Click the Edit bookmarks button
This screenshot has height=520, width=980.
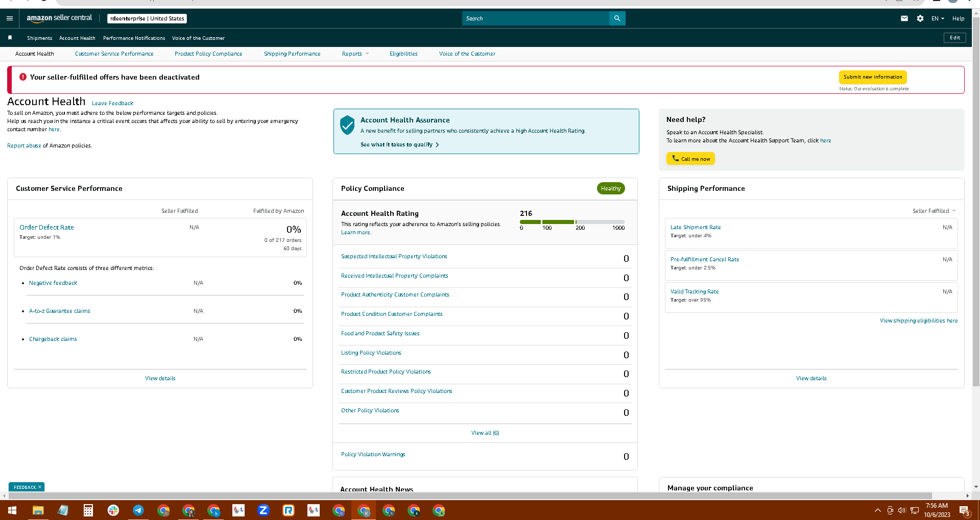click(955, 38)
